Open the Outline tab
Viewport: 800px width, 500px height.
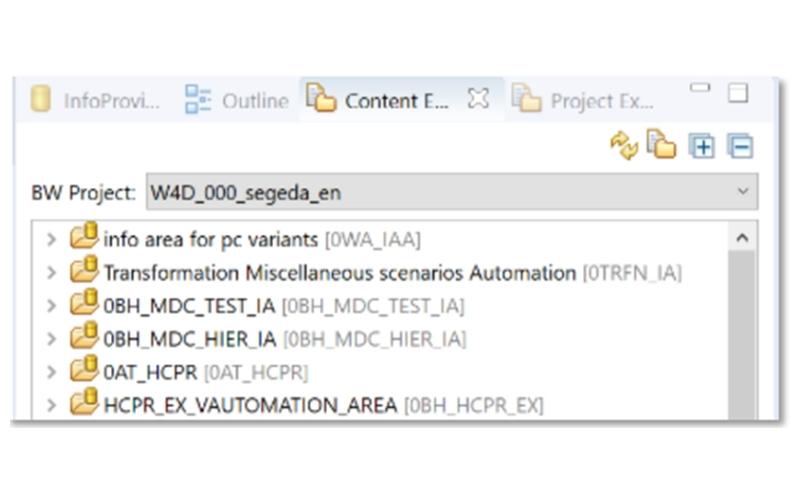click(x=237, y=100)
